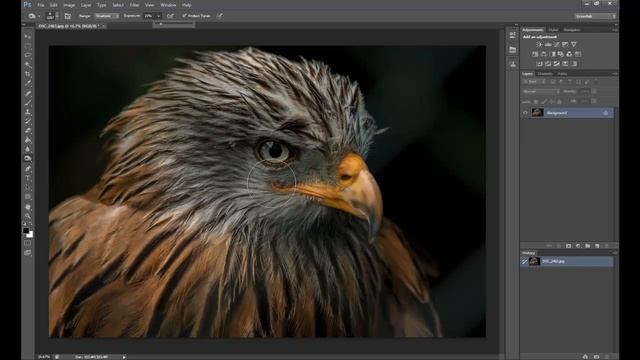640x360 pixels.
Task: Open the Image menu
Action: point(69,5)
